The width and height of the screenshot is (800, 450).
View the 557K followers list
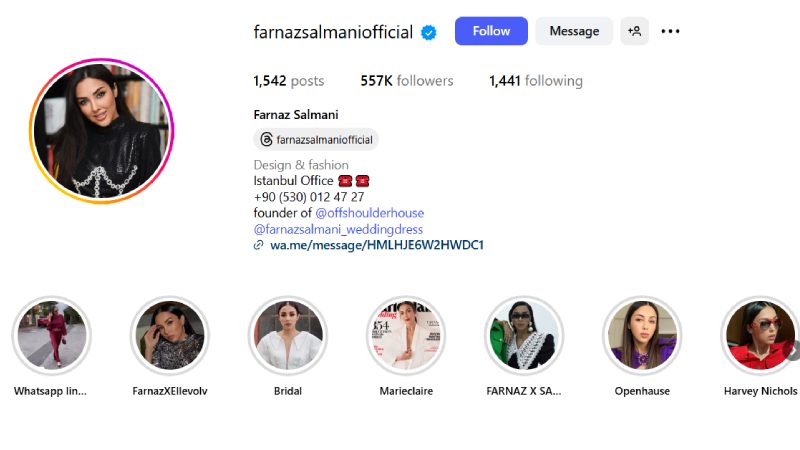click(x=407, y=81)
